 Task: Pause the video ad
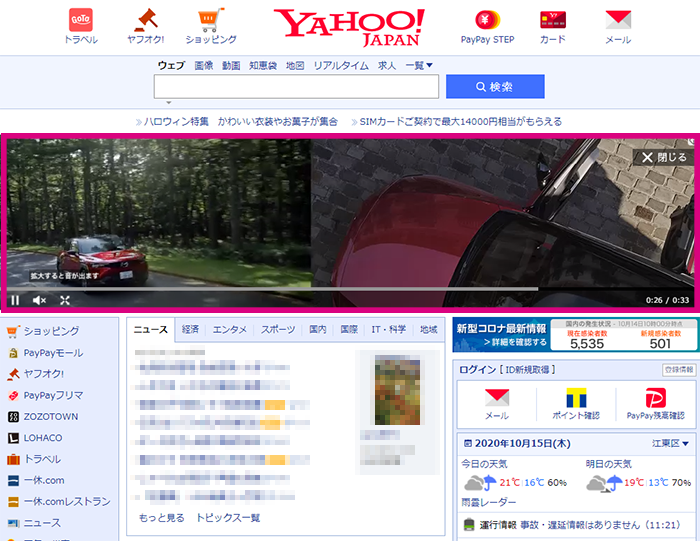[15, 300]
